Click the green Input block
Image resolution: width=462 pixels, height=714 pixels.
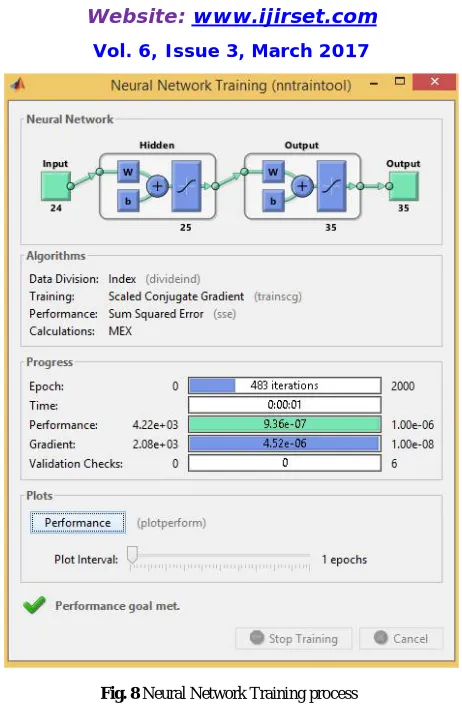56,186
